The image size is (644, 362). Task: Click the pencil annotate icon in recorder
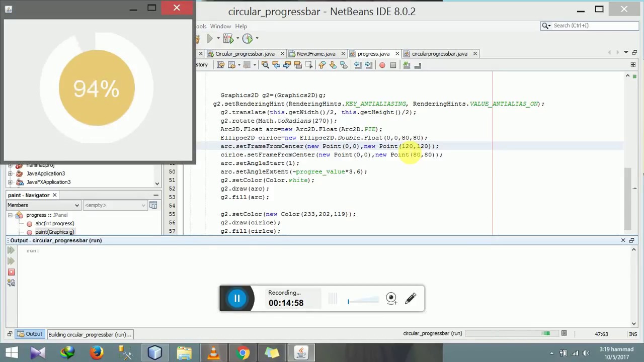pyautogui.click(x=411, y=299)
